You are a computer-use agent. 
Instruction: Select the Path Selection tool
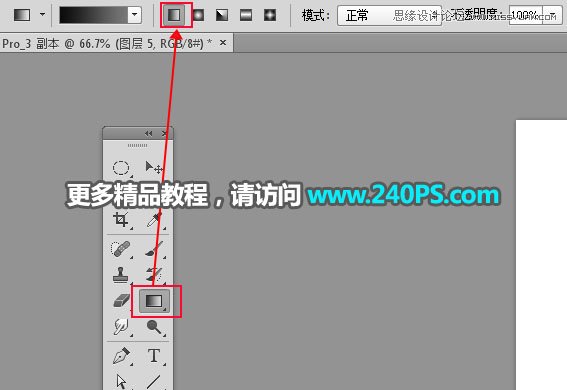(121, 381)
